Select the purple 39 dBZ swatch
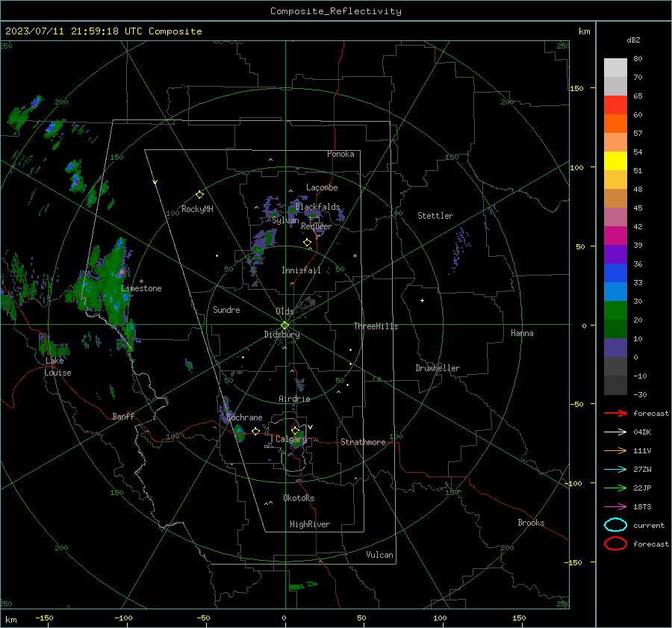The height and width of the screenshot is (628, 672). click(x=615, y=254)
